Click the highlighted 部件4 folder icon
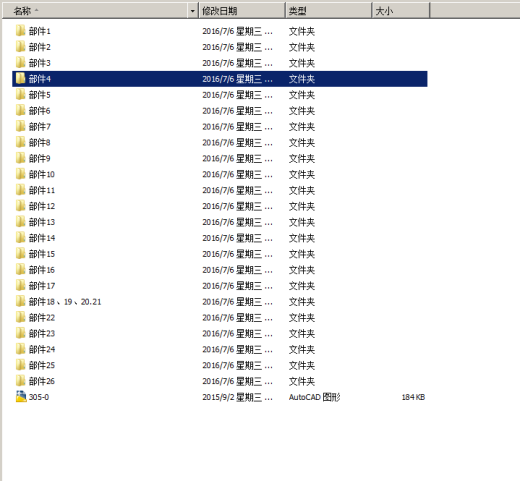Viewport: 520px width, 481px height. click(20, 79)
